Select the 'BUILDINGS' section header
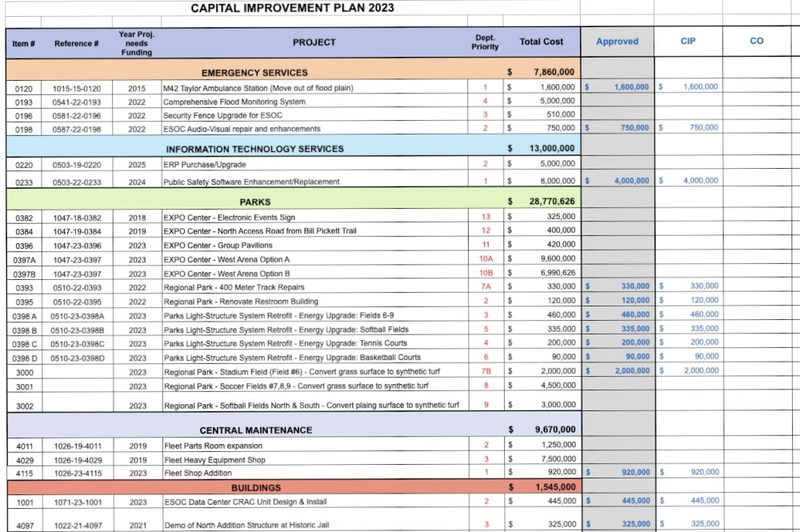 256,487
